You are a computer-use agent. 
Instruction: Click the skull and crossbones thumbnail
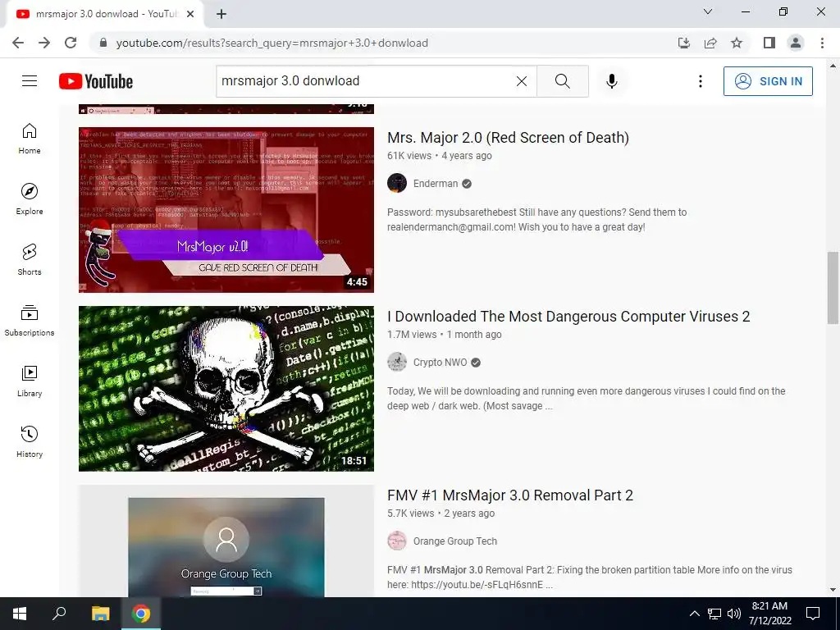pyautogui.click(x=226, y=388)
